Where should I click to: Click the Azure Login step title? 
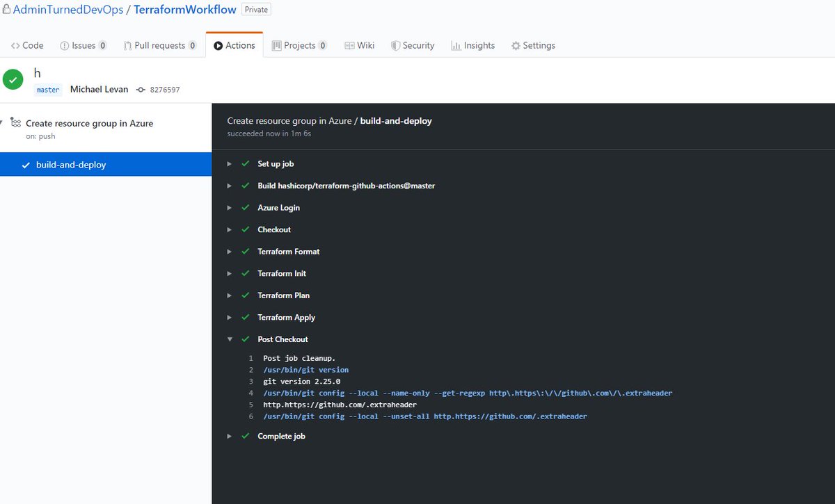tap(278, 208)
